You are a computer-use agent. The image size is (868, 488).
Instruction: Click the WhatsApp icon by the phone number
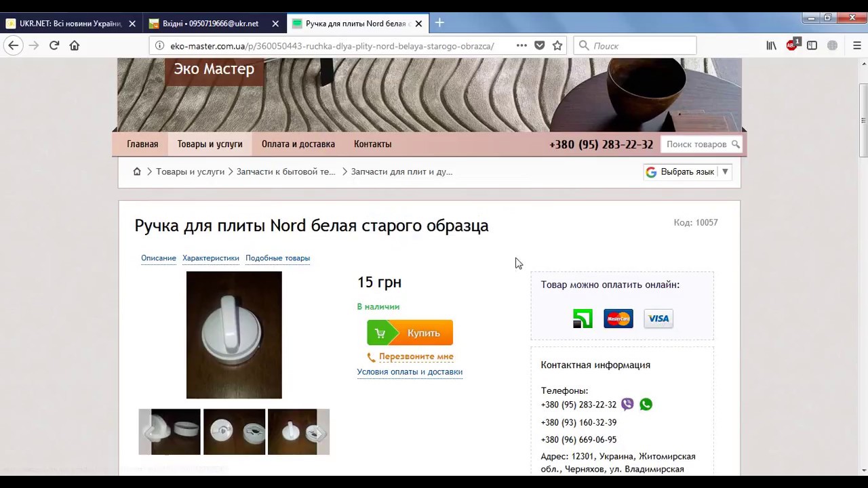(x=646, y=404)
